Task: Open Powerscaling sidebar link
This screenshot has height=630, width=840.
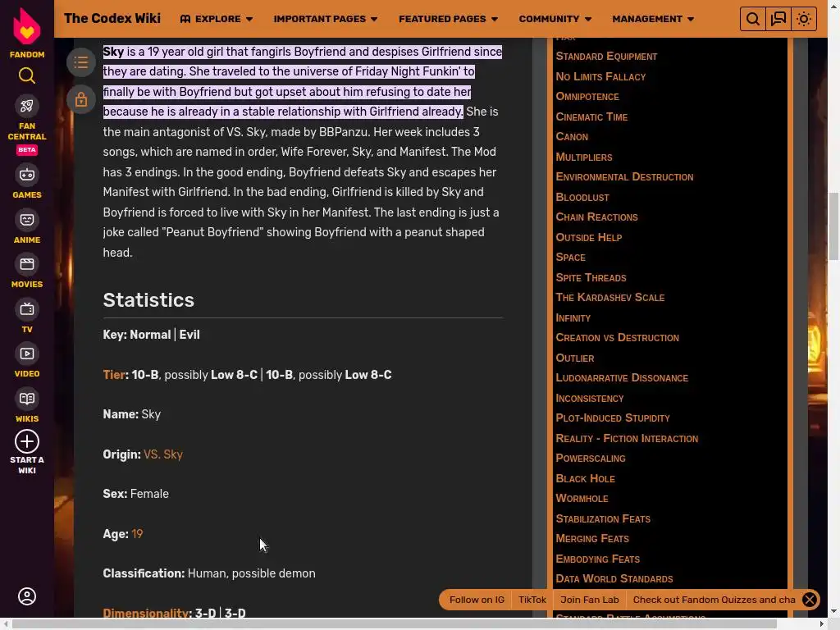Action: point(591,458)
